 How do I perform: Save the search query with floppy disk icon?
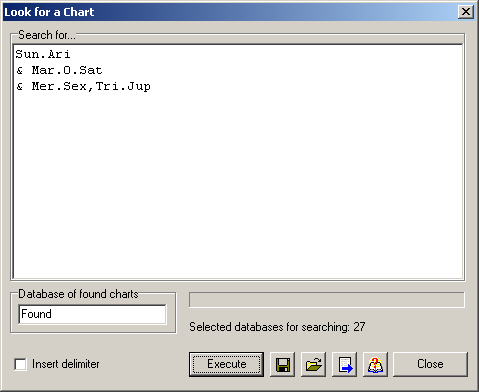click(282, 364)
